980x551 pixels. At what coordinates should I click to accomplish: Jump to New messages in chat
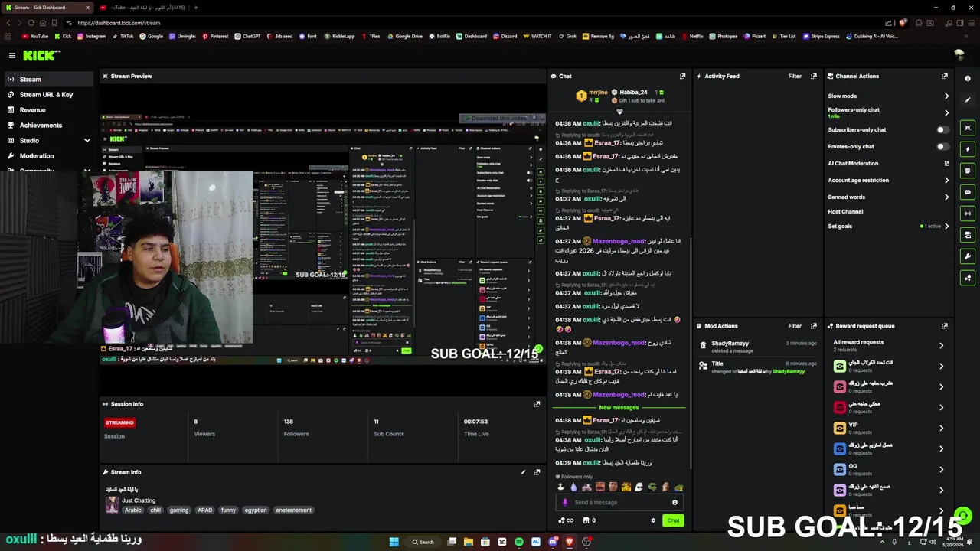point(619,408)
